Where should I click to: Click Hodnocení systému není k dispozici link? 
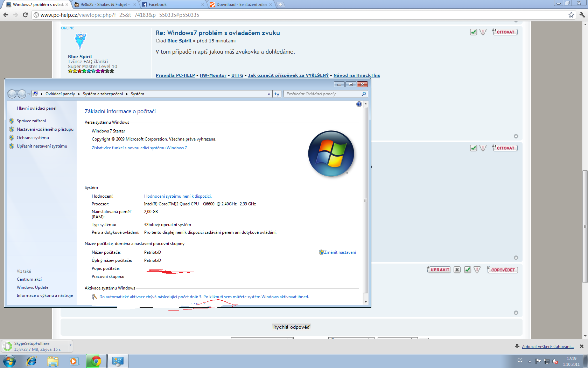pyautogui.click(x=178, y=196)
